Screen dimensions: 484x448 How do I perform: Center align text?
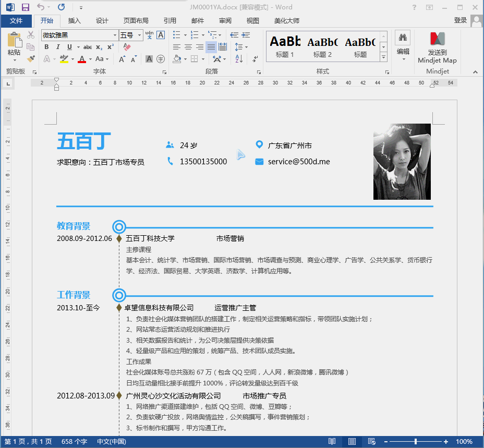tap(188, 47)
